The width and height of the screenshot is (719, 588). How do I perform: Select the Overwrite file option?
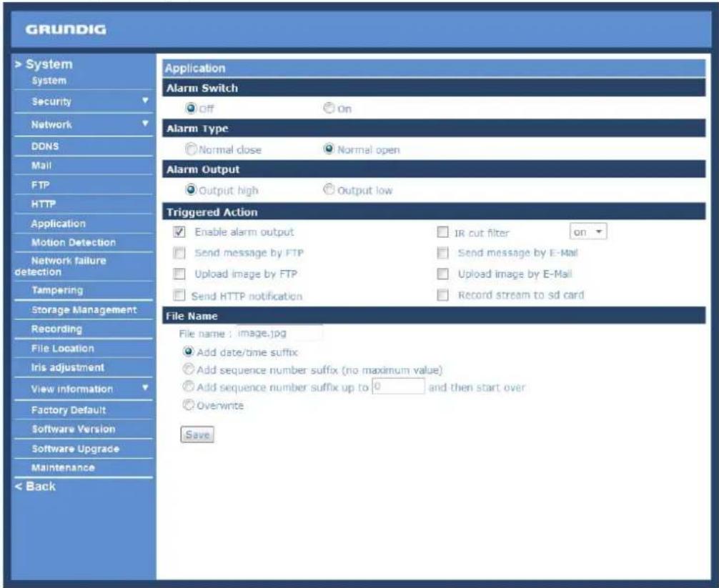[188, 404]
